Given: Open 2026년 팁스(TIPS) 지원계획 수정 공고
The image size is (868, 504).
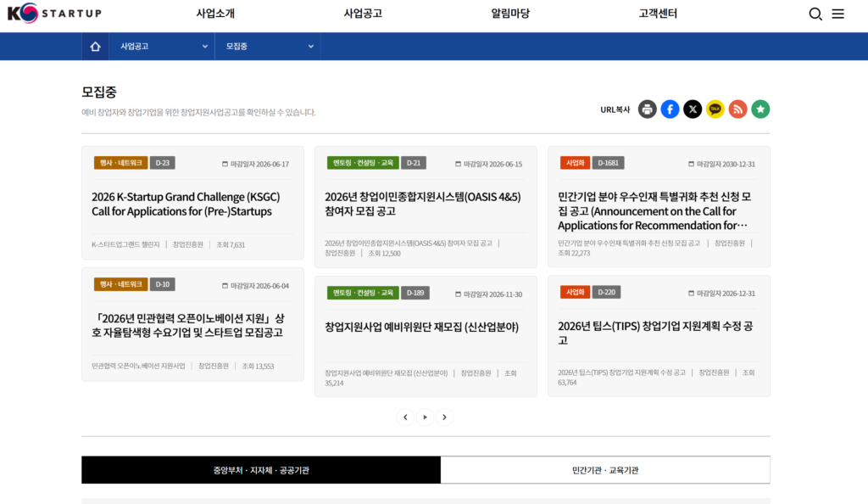Looking at the screenshot, I should tap(655, 333).
